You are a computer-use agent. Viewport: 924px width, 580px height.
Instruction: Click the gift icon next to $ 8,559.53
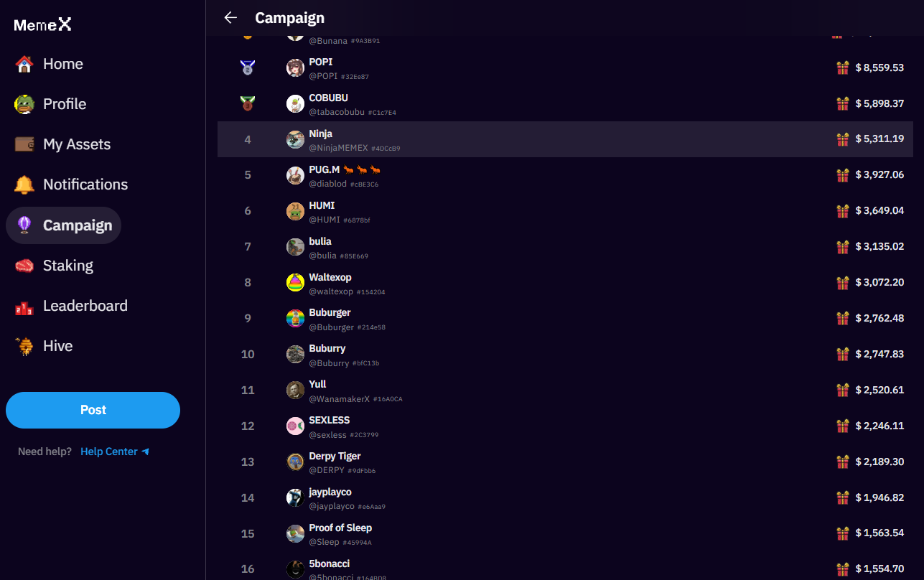843,67
